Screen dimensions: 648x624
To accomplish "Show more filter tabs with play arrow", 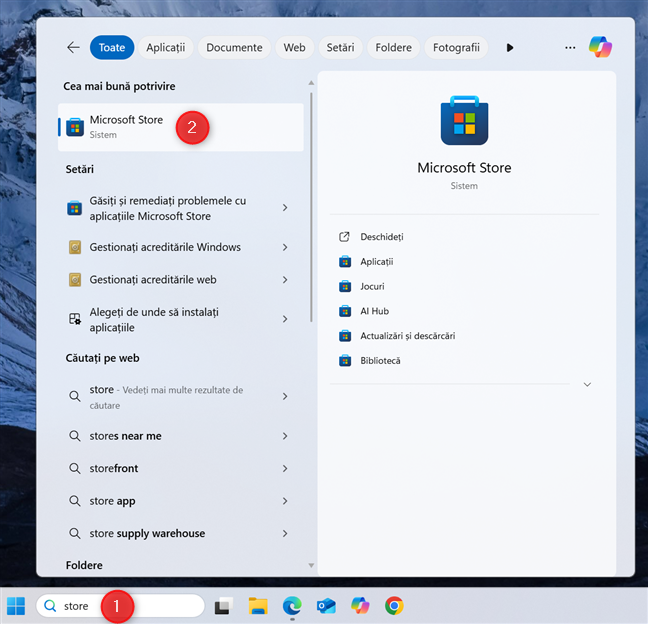I will pos(510,47).
